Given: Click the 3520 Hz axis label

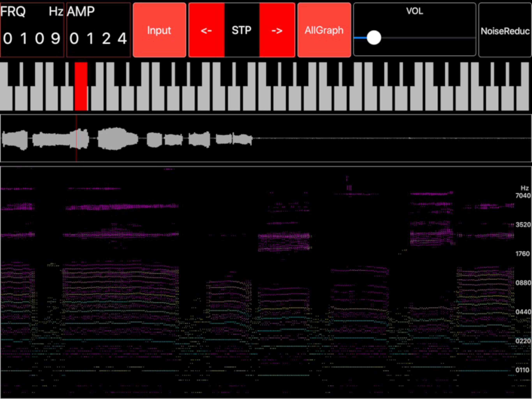Looking at the screenshot, I should [x=523, y=225].
